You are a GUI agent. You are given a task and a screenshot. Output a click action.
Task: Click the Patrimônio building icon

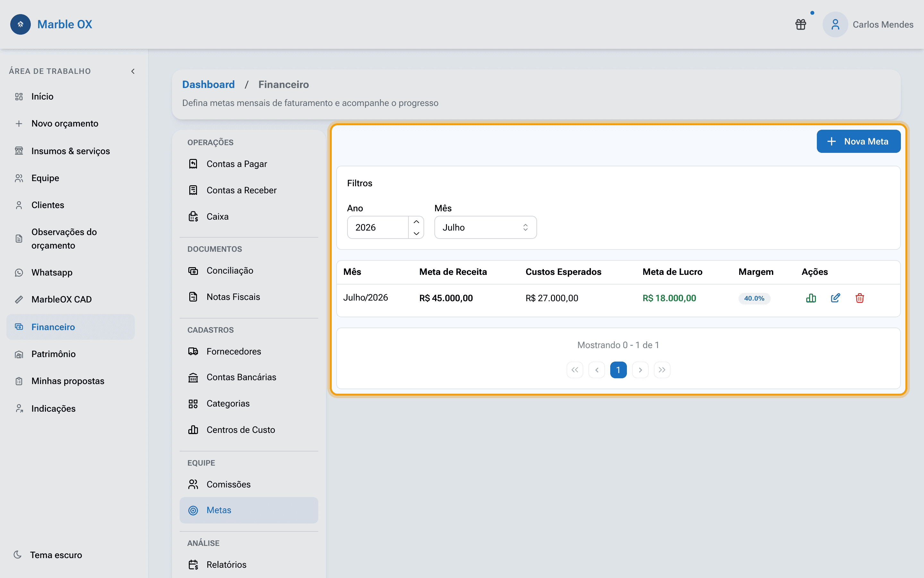pyautogui.click(x=19, y=355)
